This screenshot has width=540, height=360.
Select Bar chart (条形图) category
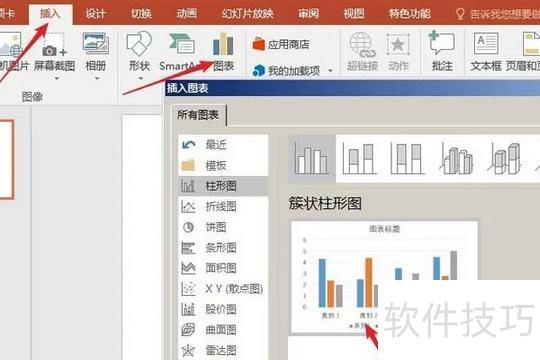223,248
